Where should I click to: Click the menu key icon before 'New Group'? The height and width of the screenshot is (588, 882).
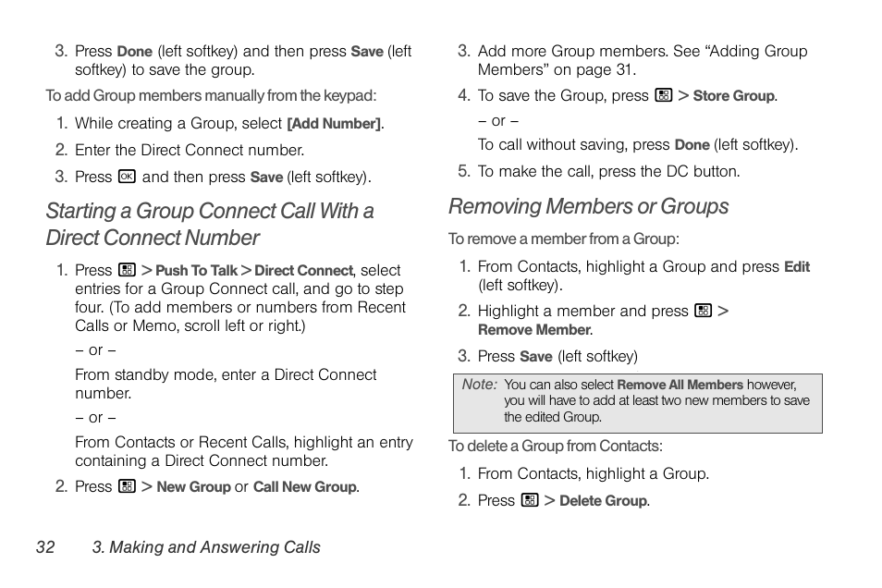(128, 486)
